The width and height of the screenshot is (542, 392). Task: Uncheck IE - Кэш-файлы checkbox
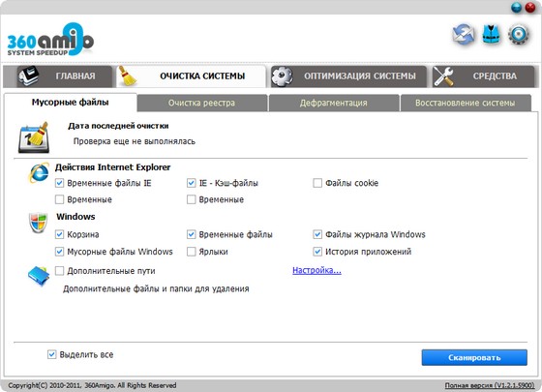[192, 183]
